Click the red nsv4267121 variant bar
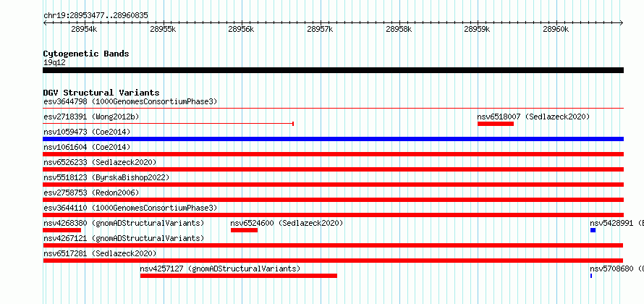644x304 pixels. pos(333,245)
